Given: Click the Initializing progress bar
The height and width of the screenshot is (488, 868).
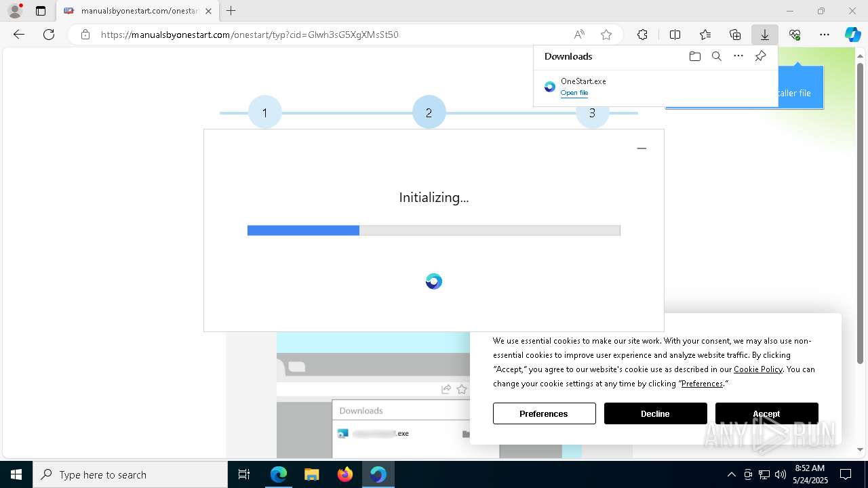Looking at the screenshot, I should pyautogui.click(x=433, y=230).
